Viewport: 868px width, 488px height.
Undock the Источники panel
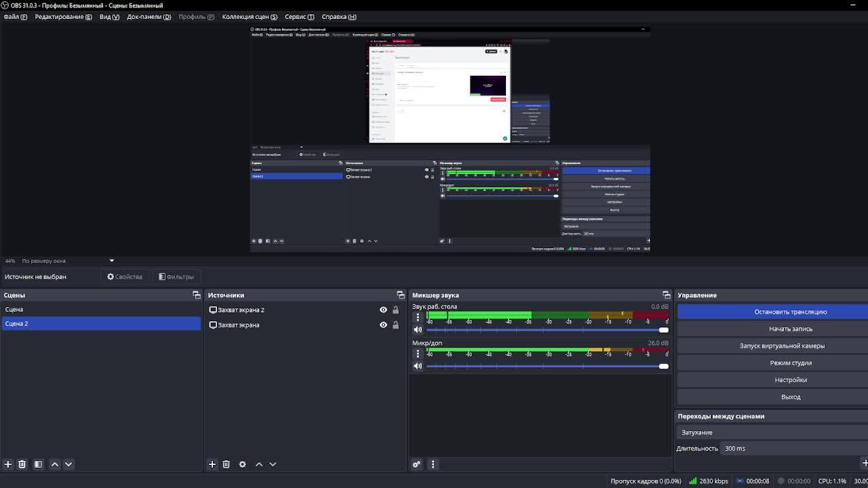click(x=400, y=295)
